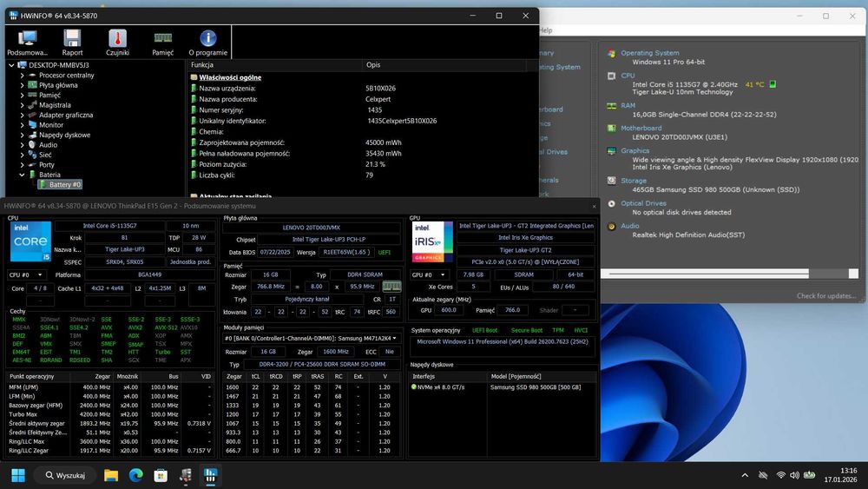The width and height of the screenshot is (868, 489).
Task: Click Windows logo icon beside Operating System
Action: tap(611, 53)
